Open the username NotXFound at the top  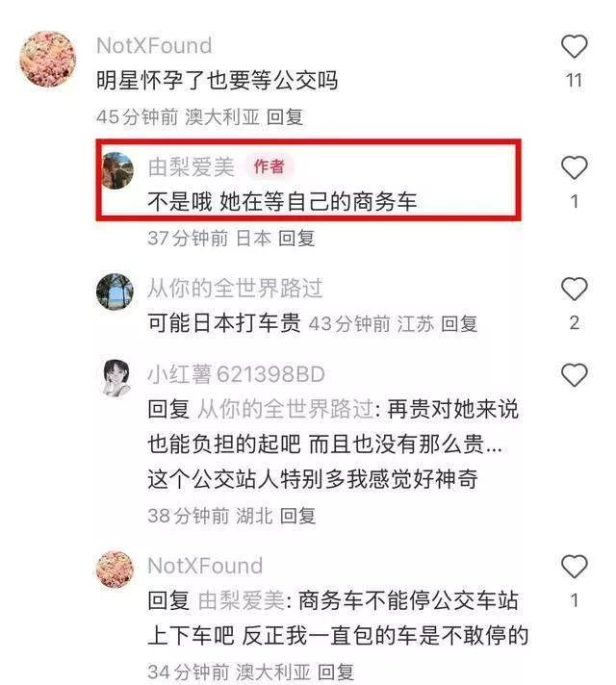(x=154, y=46)
